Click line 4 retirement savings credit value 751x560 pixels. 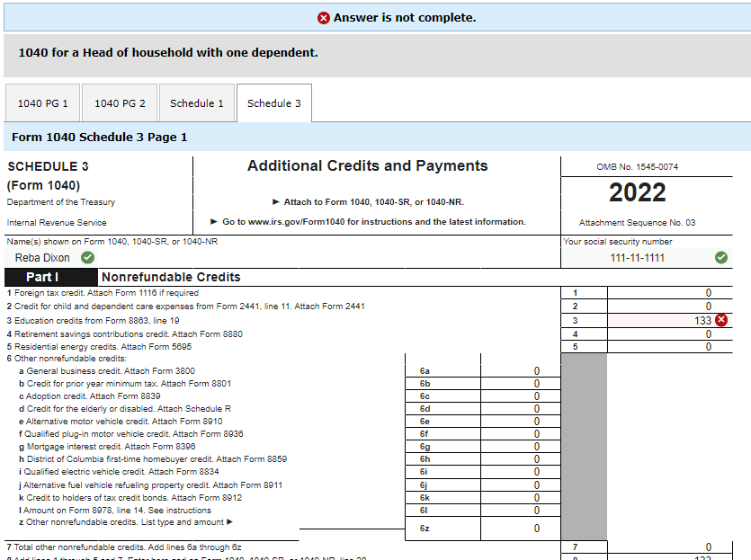[x=669, y=334]
